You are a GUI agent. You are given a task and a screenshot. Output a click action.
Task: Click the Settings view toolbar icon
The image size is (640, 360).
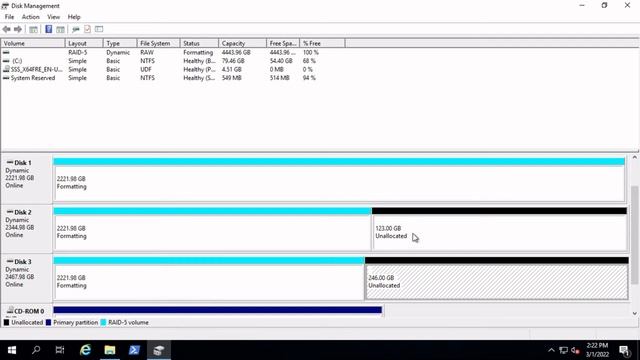point(99,29)
